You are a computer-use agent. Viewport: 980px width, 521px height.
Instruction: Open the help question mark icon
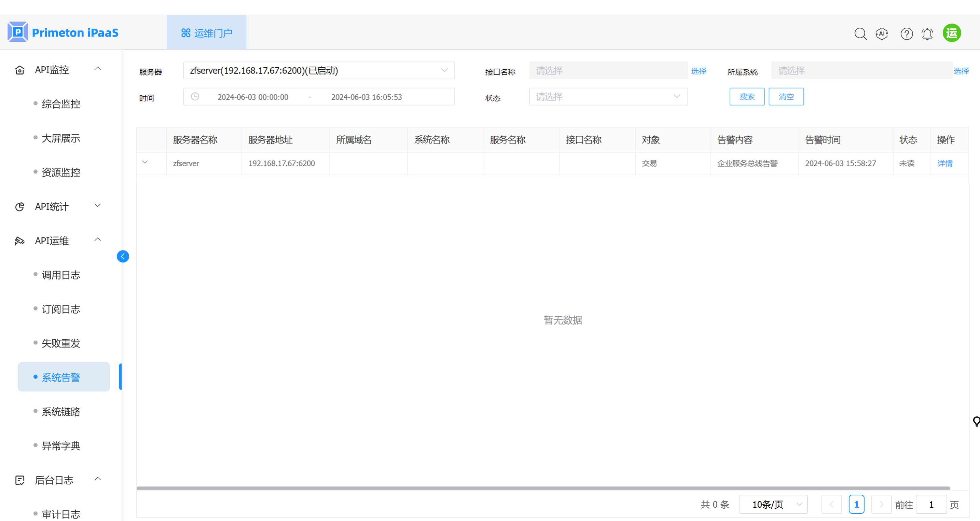tap(906, 33)
